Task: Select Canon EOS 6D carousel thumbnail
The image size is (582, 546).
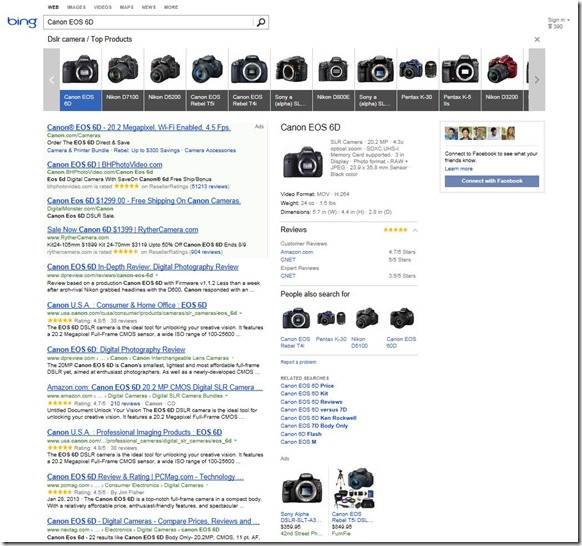Action: pyautogui.click(x=81, y=79)
